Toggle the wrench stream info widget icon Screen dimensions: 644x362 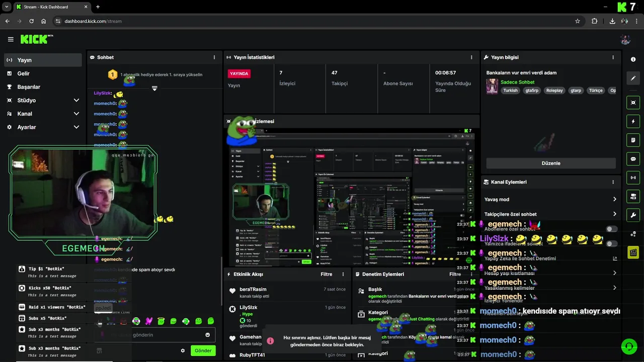coord(633,215)
